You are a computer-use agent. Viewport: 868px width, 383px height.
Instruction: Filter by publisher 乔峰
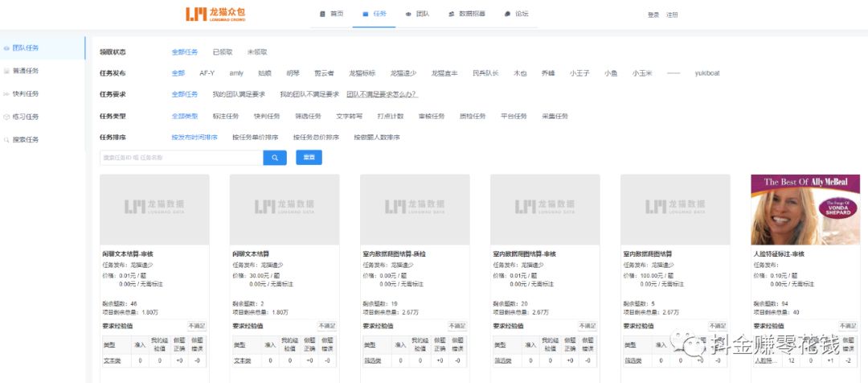click(x=548, y=73)
